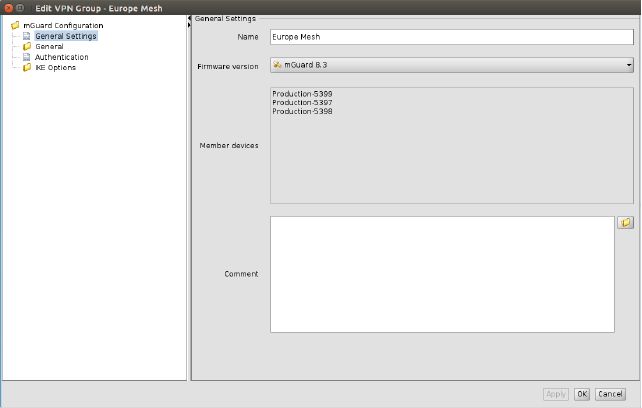
Task: Click the Cancel button
Action: click(x=610, y=394)
